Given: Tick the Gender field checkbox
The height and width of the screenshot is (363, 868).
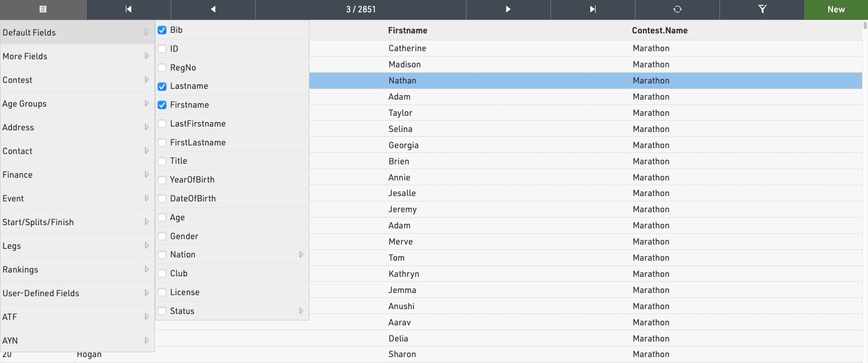Looking at the screenshot, I should coord(162,236).
